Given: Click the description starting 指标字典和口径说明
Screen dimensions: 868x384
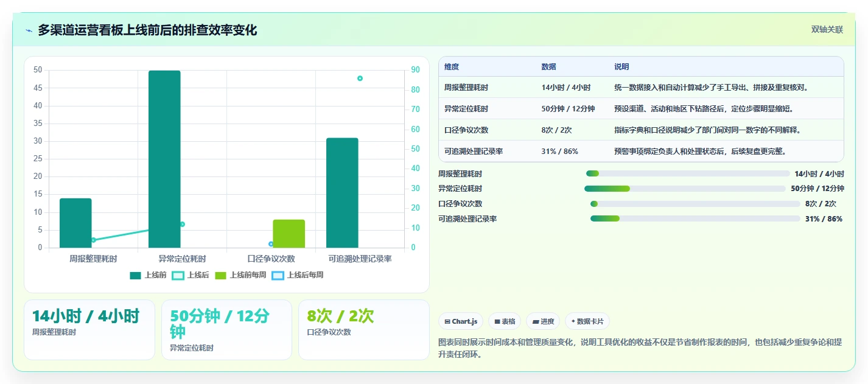Looking at the screenshot, I should (x=708, y=130).
